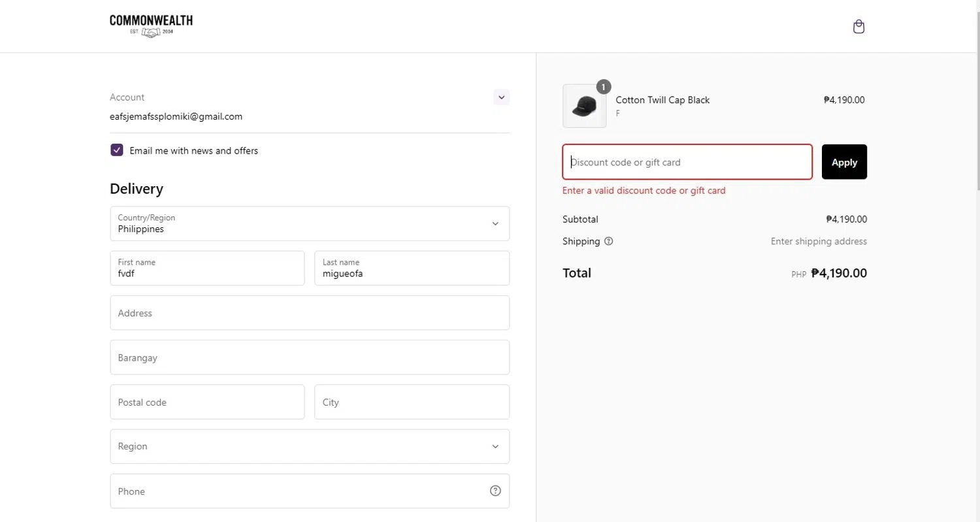The height and width of the screenshot is (522, 980).
Task: Focus the discount code or gift card field
Action: click(x=687, y=162)
